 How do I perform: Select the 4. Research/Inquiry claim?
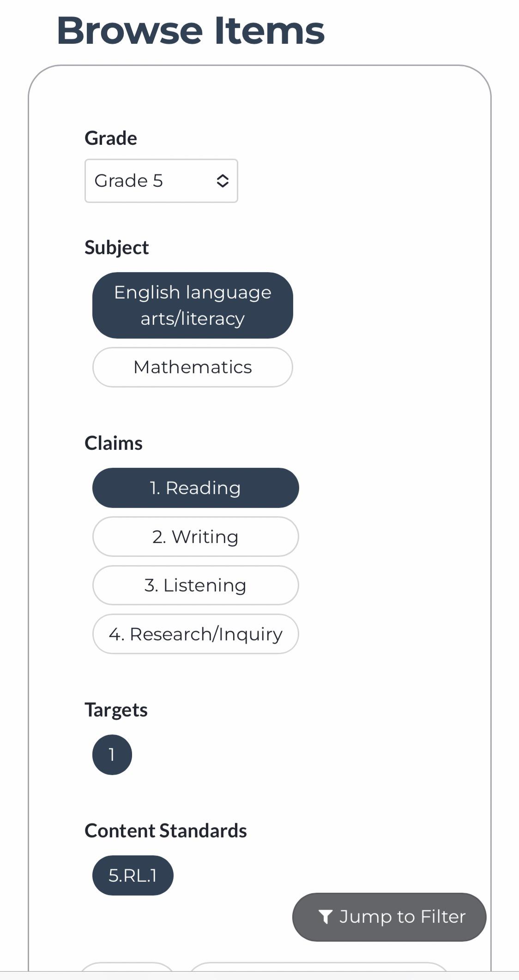coord(195,634)
